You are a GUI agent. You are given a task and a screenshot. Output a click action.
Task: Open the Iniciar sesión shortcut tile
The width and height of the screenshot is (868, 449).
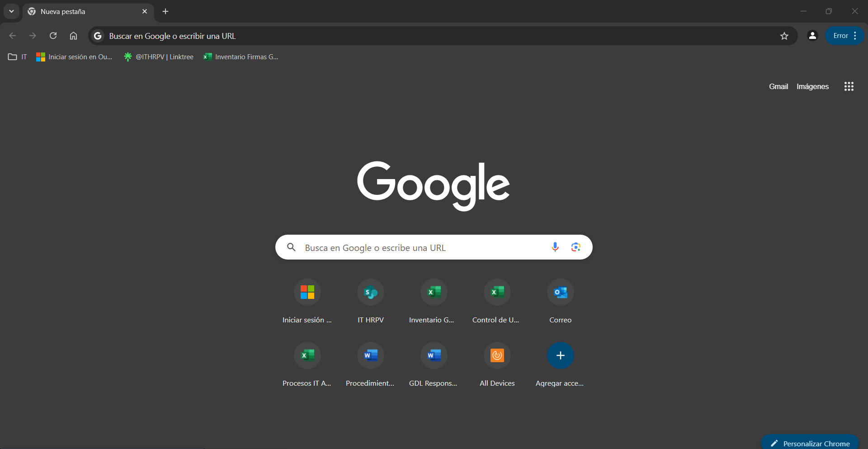pyautogui.click(x=307, y=302)
